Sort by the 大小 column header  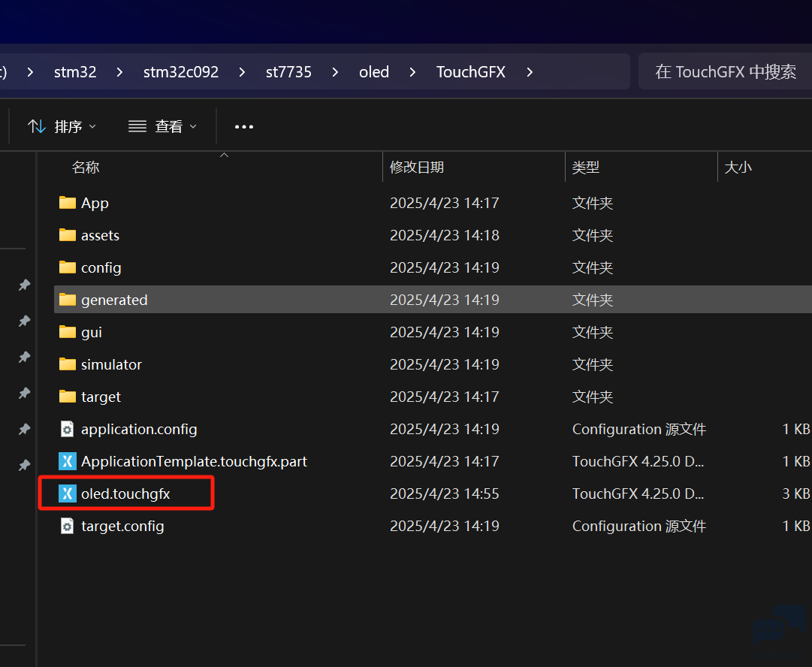(x=738, y=168)
